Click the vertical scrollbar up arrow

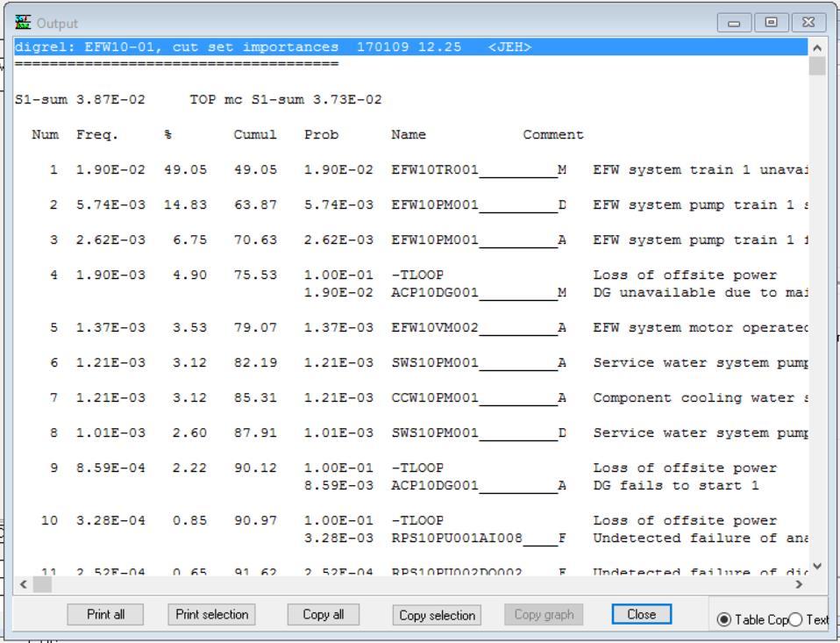[817, 47]
